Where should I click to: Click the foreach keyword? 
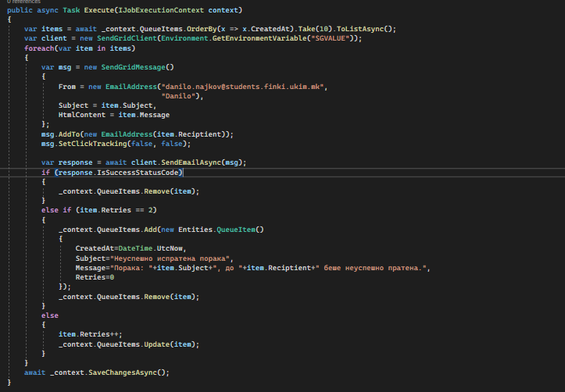pos(41,48)
